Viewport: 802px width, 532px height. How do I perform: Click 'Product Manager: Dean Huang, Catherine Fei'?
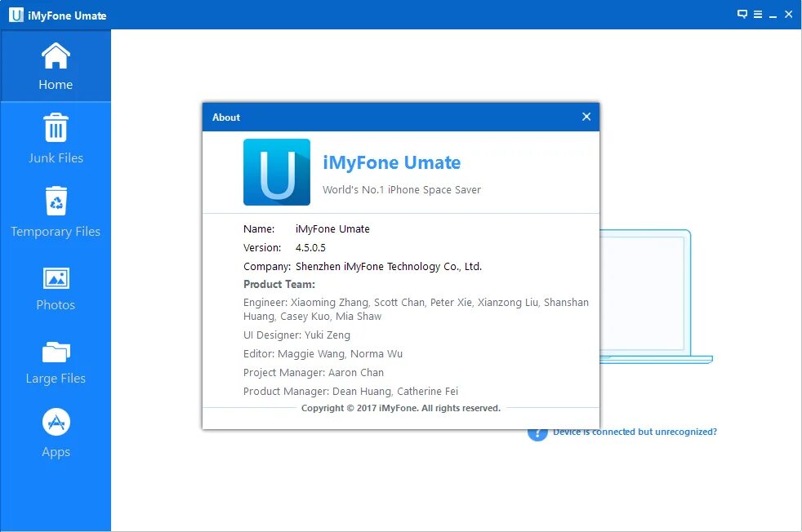(x=350, y=392)
